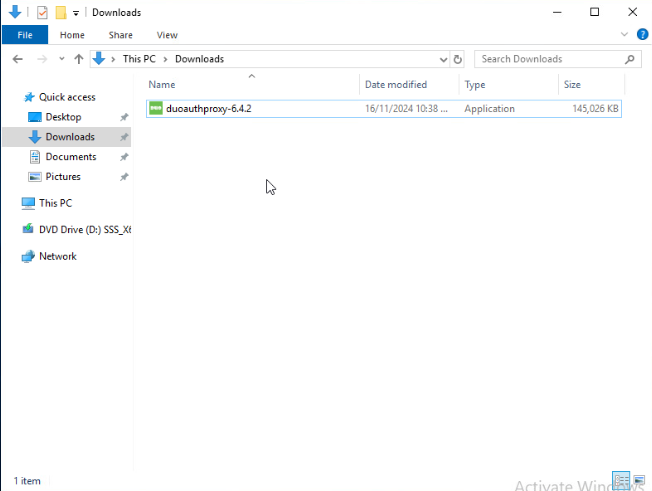Open Documents in the navigation pane
This screenshot has height=491, width=652.
tap(71, 157)
